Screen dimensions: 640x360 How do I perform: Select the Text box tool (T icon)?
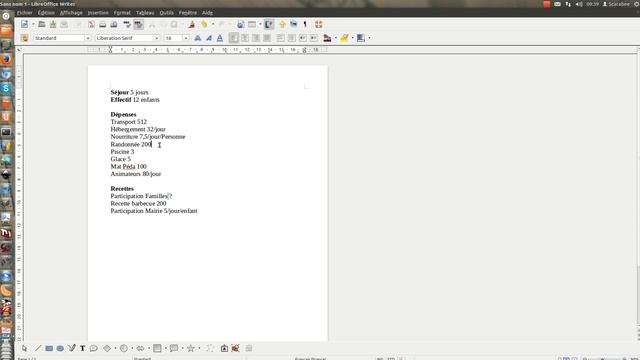[x=82, y=348]
